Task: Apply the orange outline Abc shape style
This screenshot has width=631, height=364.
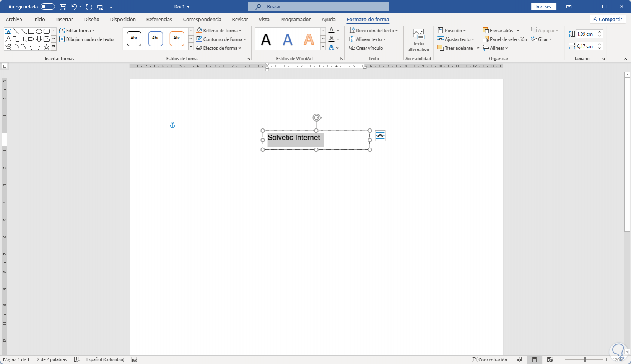Action: click(x=177, y=38)
